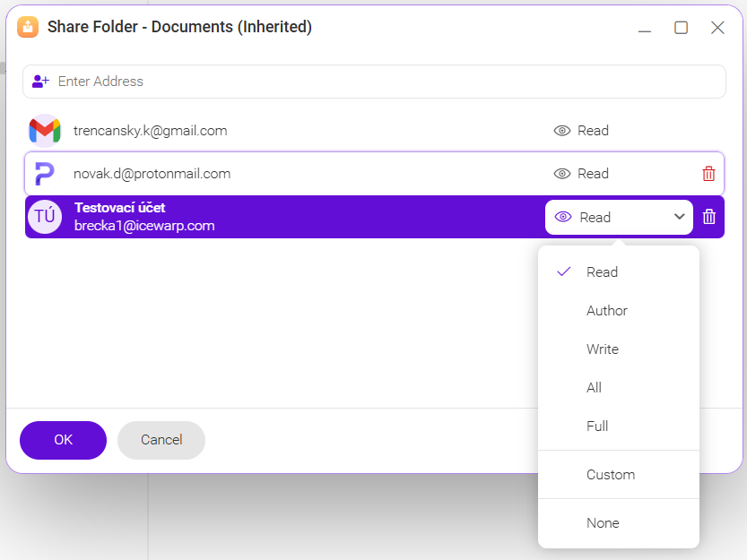The height and width of the screenshot is (560, 747).
Task: Click the Cancel button
Action: pos(161,440)
